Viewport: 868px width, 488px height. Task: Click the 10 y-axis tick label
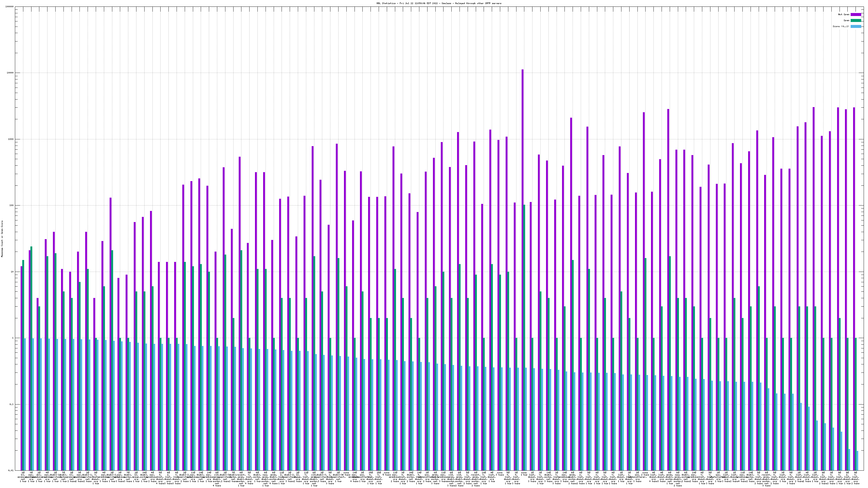click(12, 272)
